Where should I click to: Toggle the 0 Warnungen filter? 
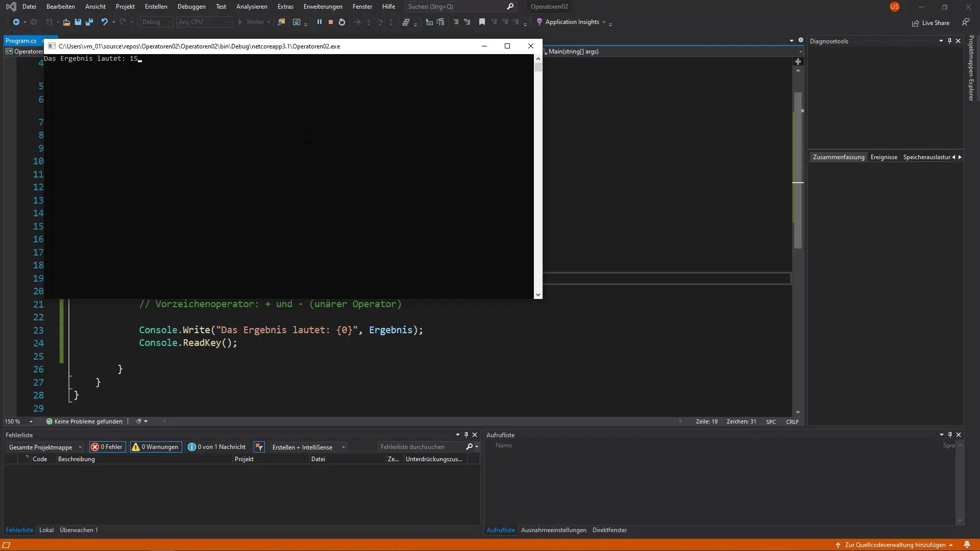click(156, 447)
